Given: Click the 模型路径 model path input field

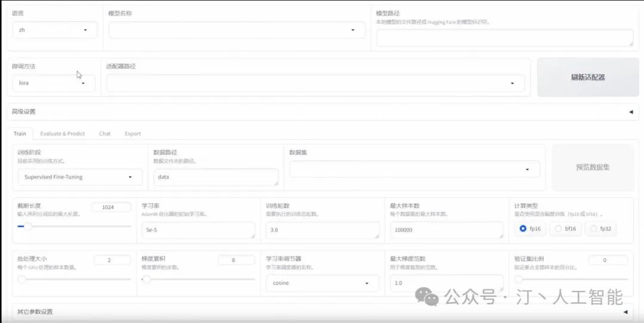Looking at the screenshot, I should click(505, 38).
